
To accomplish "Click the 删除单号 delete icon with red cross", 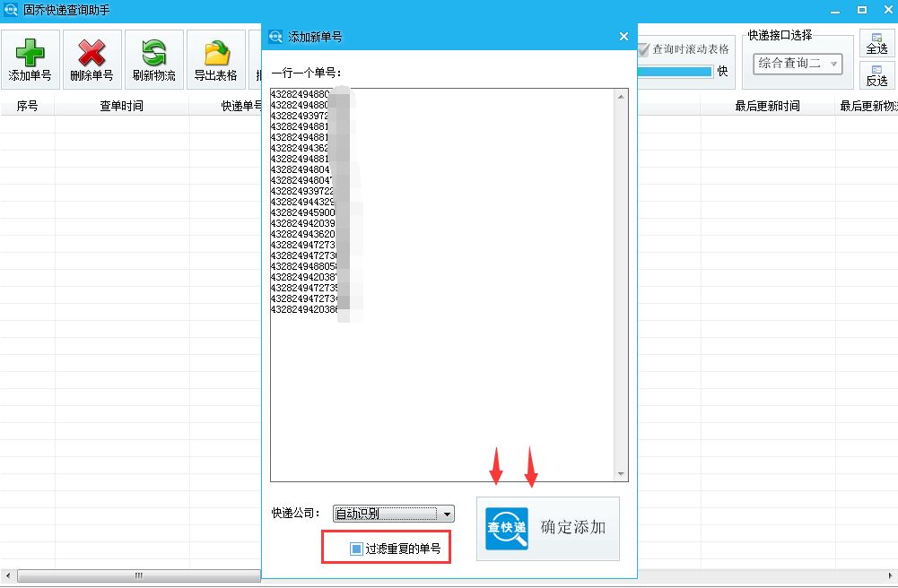I will (x=92, y=54).
